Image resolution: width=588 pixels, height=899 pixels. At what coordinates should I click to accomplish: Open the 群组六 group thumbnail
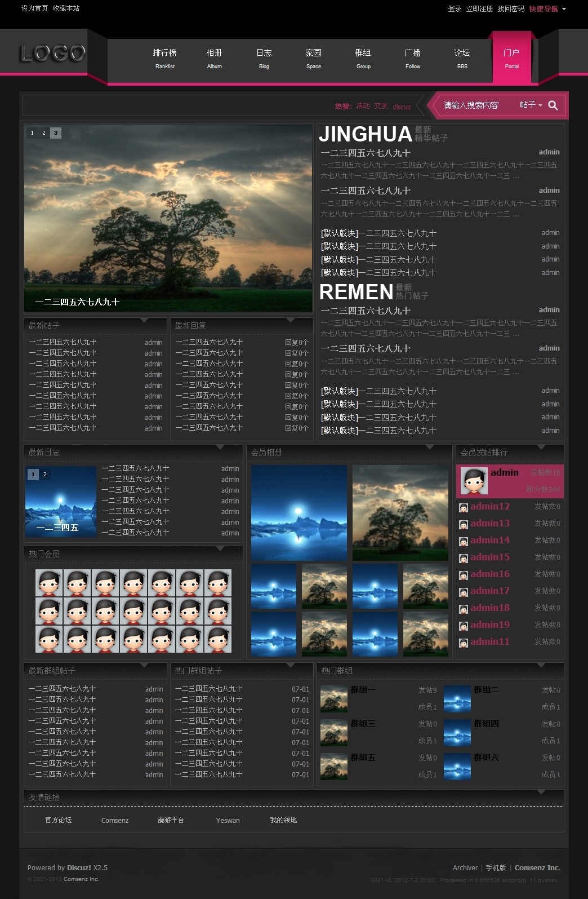(457, 767)
